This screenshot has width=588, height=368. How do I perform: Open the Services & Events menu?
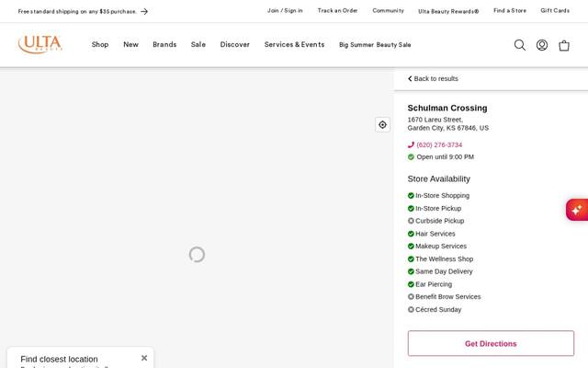294,44
